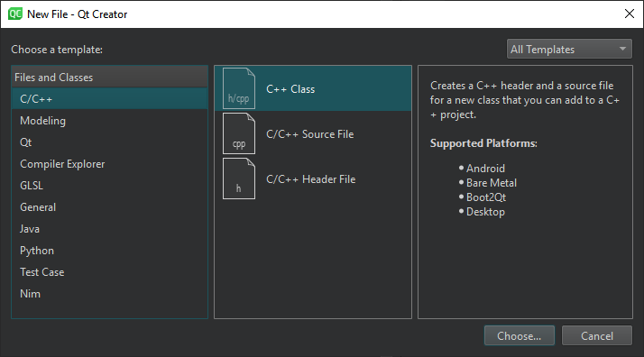
Task: Click the Supported Platforms heading
Action: point(483,143)
